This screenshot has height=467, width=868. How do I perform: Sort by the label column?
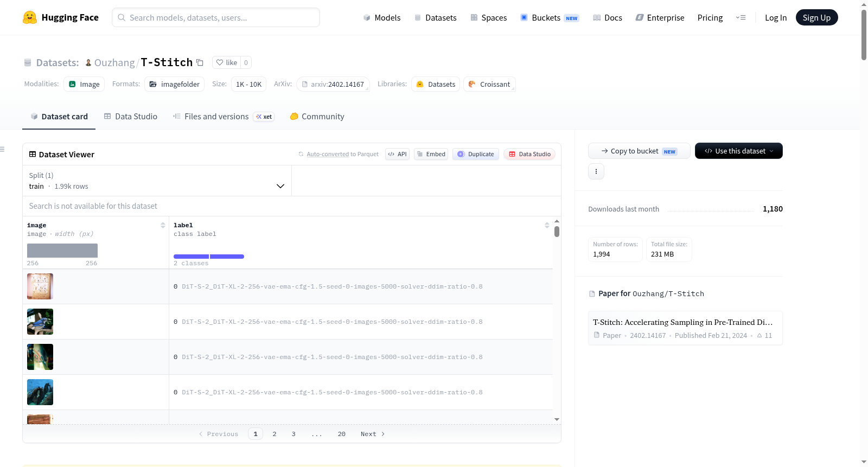(547, 225)
